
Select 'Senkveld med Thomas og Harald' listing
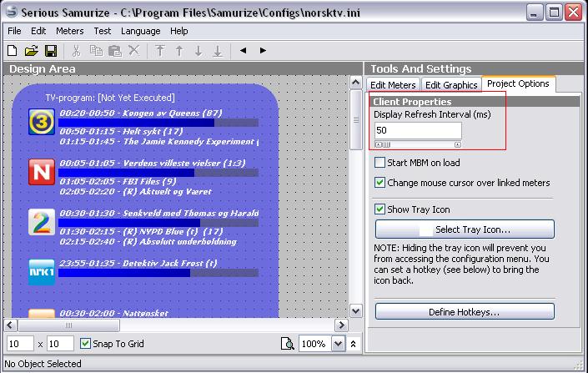click(159, 213)
